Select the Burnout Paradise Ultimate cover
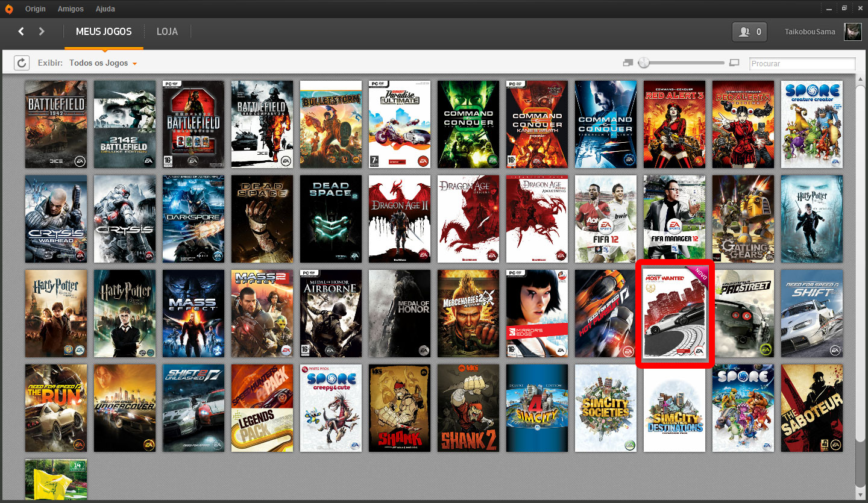Image resolution: width=868 pixels, height=503 pixels. click(400, 124)
